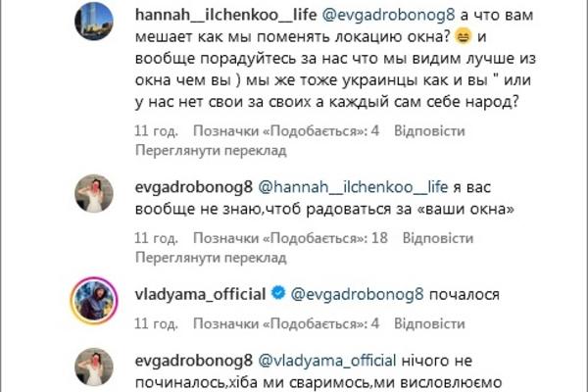
Task: Click the @evgadrobonog8 mention in the vladyama comment
Action: 357,294
